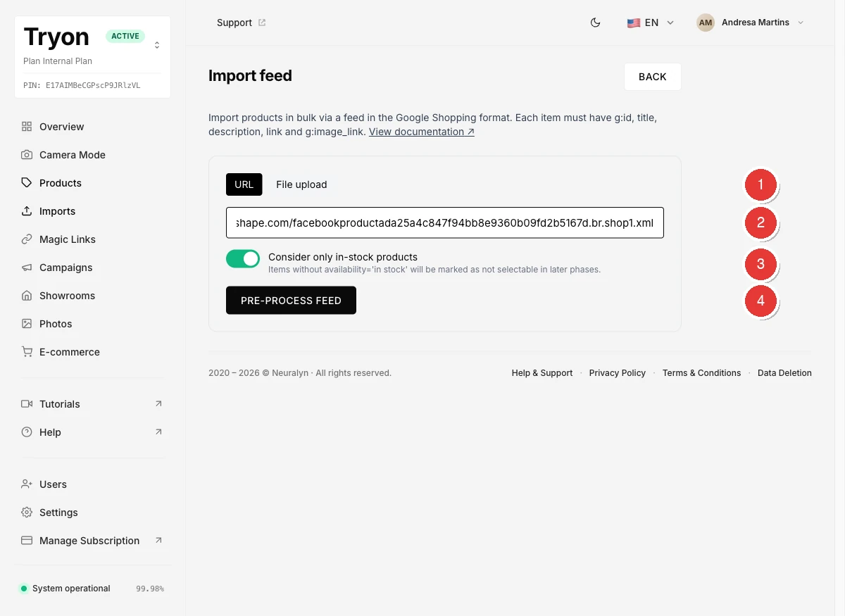
Task: Click the Manage Subscription card icon
Action: coord(27,541)
